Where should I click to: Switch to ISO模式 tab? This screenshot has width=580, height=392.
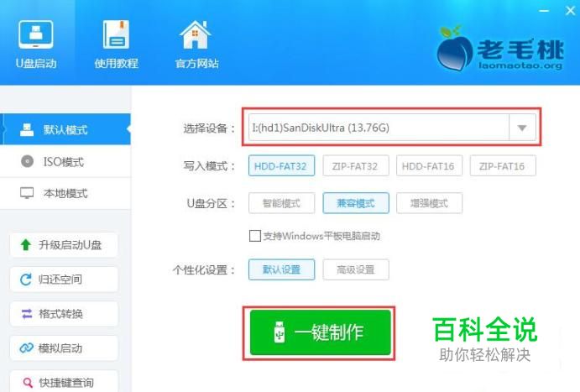[x=65, y=162]
